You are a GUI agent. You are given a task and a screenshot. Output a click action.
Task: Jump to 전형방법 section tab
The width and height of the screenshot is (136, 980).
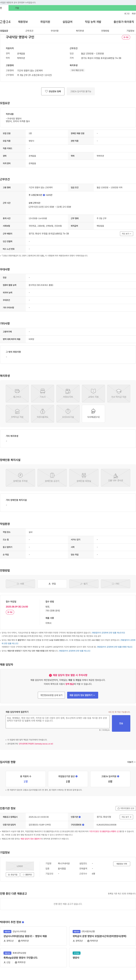105,31
